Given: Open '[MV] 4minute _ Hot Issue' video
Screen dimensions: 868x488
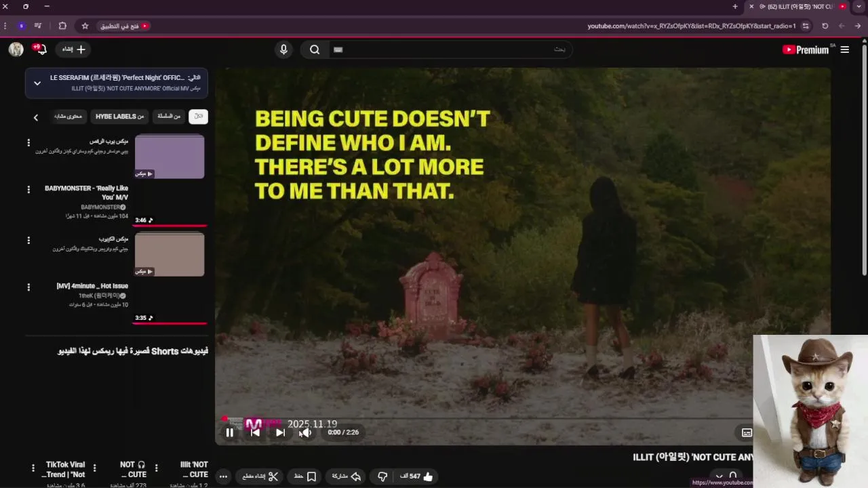Looking at the screenshot, I should pyautogui.click(x=92, y=286).
